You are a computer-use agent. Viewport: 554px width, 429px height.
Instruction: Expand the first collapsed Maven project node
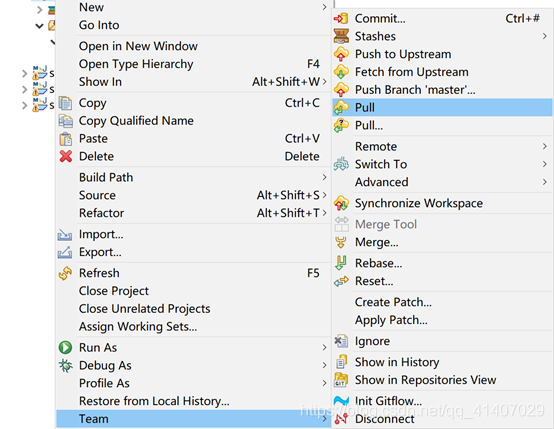pos(24,74)
